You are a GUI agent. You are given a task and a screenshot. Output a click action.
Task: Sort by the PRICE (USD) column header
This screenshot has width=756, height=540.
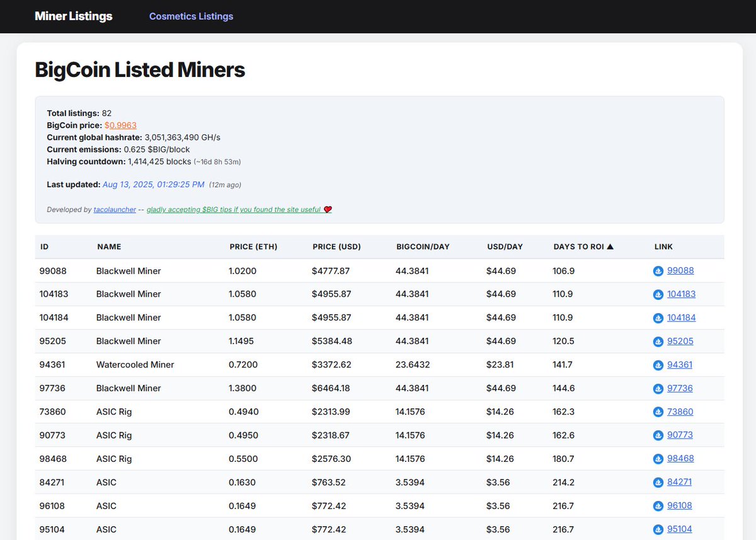[336, 247]
